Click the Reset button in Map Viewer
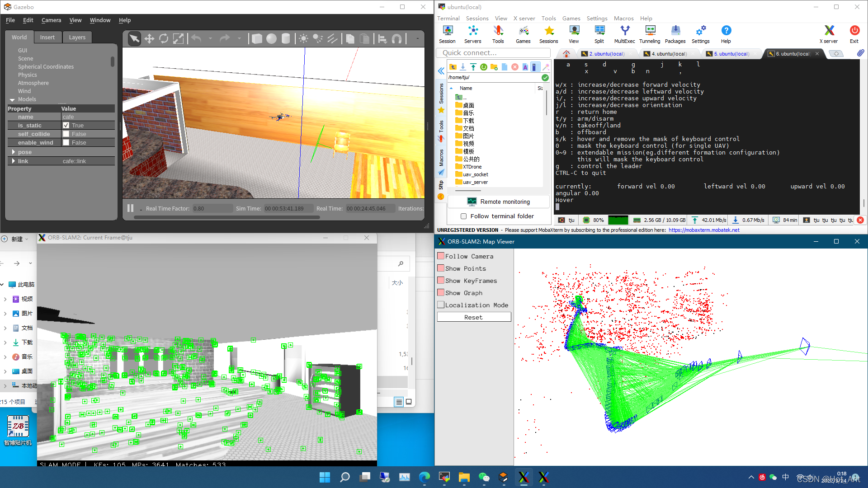 pos(473,317)
